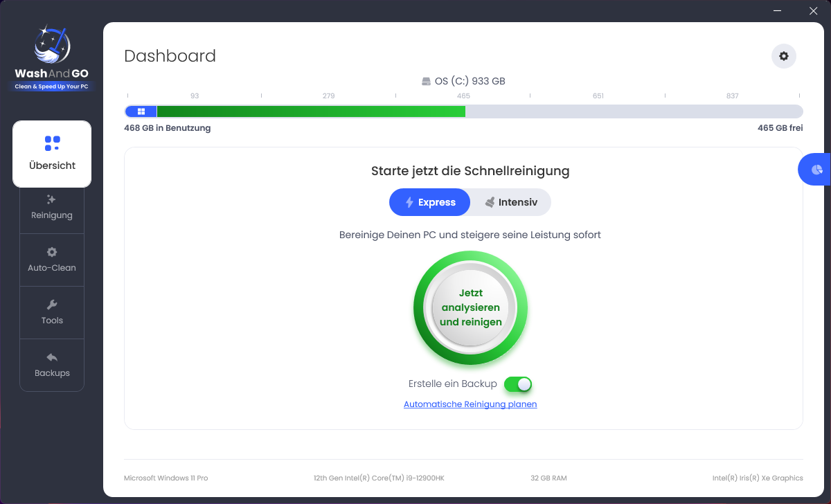Open Tools via the wrench icon

(52, 305)
